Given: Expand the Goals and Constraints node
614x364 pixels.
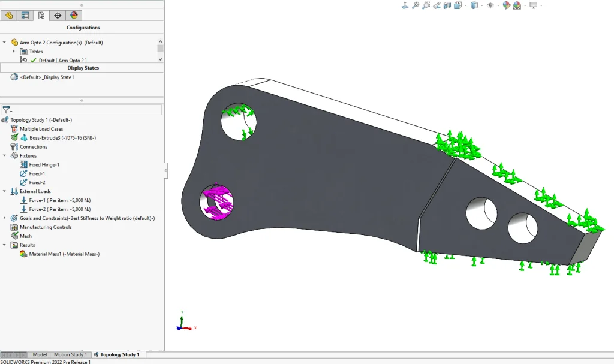Looking at the screenshot, I should (5, 218).
